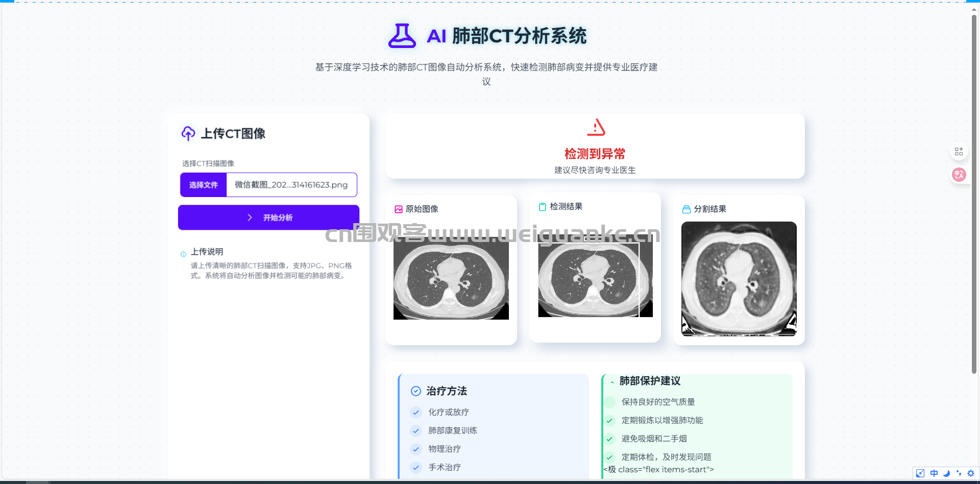Viewport: 980px width, 484px height.
Task: Open the 分割结果 CT thumbnail
Action: coord(739,279)
